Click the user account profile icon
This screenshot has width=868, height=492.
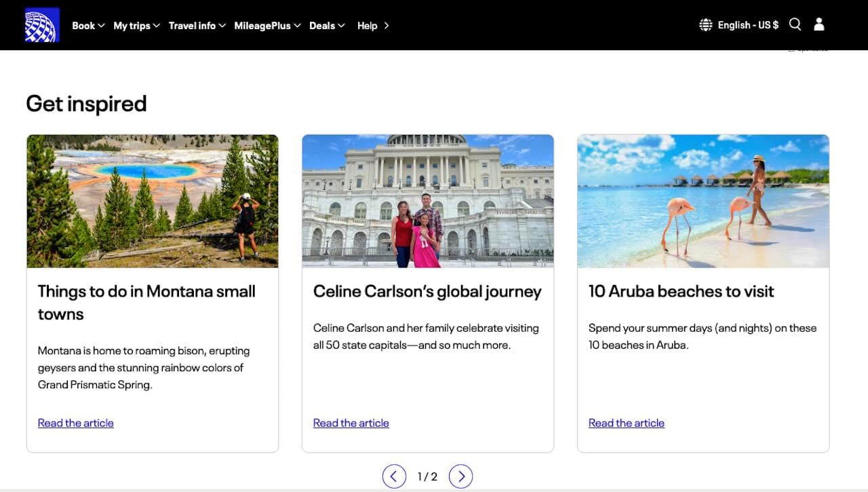click(819, 24)
